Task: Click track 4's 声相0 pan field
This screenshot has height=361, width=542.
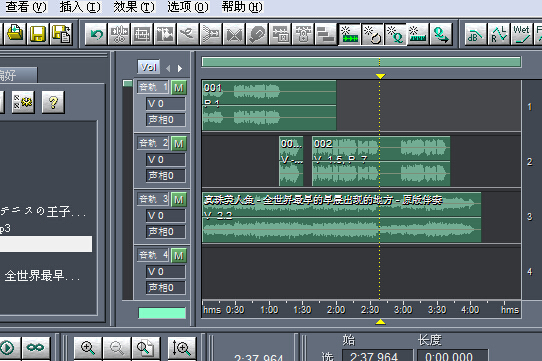Action: pos(166,288)
